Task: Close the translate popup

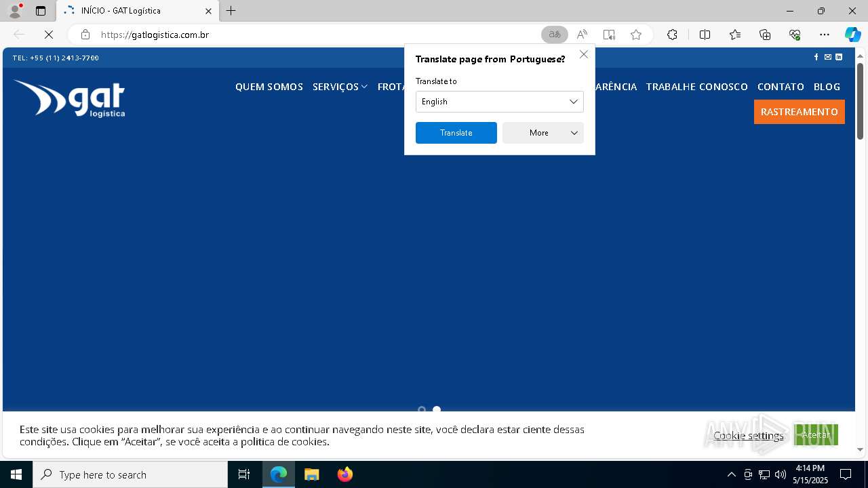Action: tap(584, 54)
